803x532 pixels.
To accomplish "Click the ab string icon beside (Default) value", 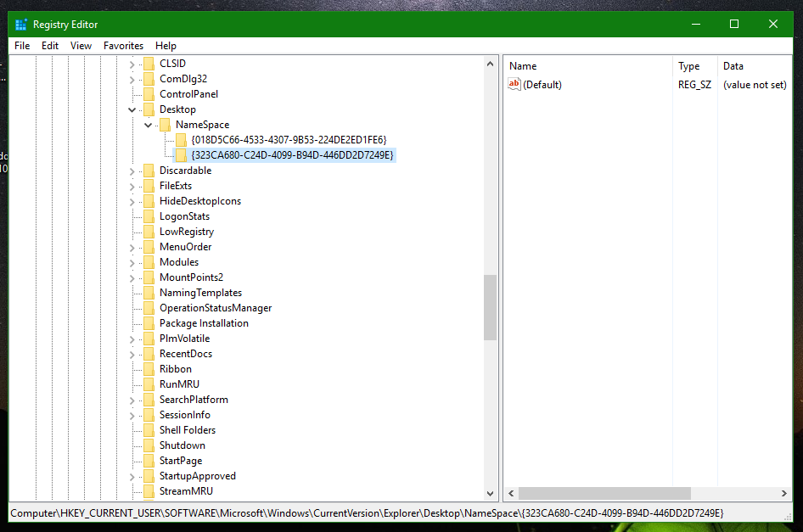I will pos(514,84).
